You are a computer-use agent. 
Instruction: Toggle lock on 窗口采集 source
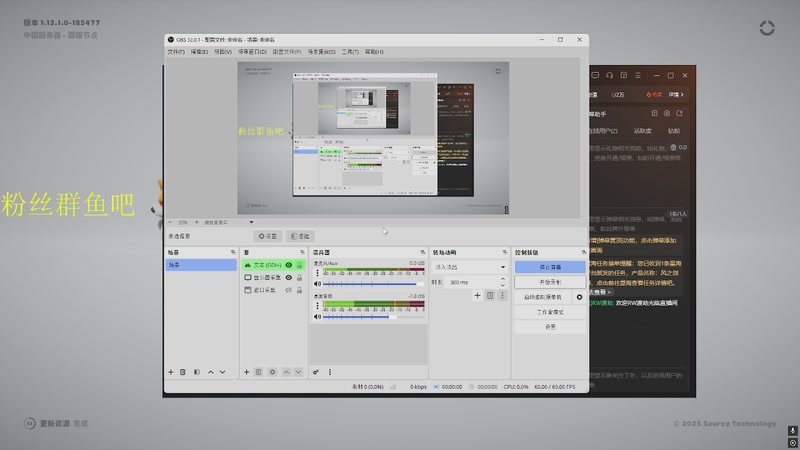[x=299, y=290]
